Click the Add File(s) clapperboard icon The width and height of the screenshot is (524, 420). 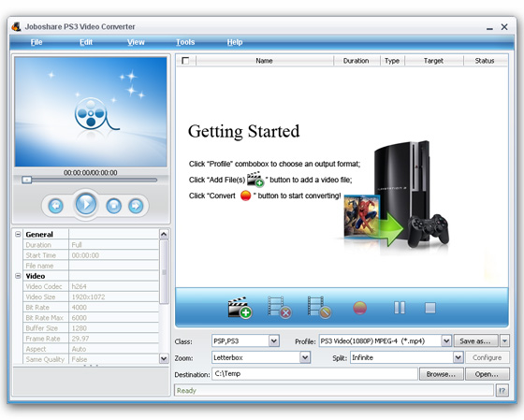click(240, 308)
